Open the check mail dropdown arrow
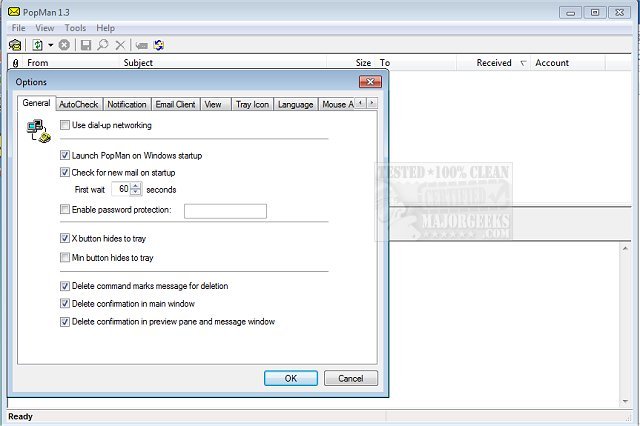Viewport: 640px width, 426px height. click(51, 45)
